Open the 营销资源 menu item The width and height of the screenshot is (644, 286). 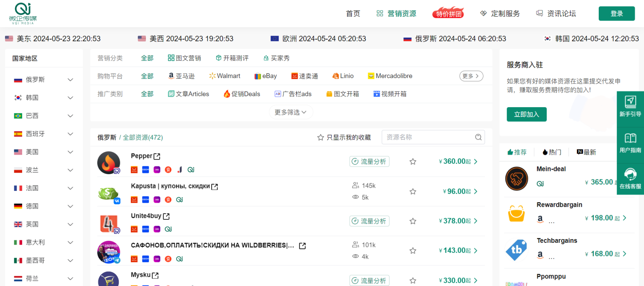[x=396, y=13]
